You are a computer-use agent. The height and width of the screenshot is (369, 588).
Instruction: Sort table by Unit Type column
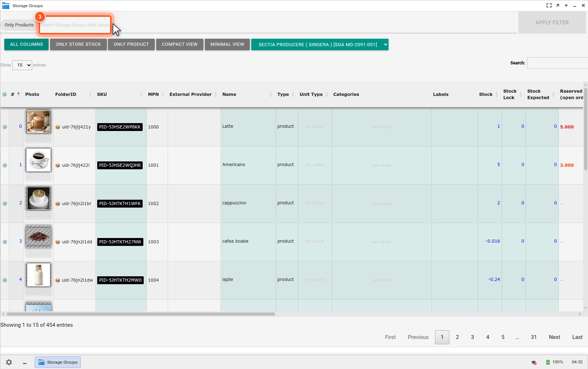click(x=314, y=94)
